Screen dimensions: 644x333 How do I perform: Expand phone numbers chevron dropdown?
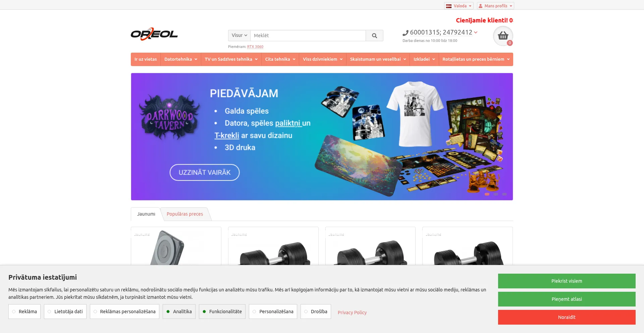(476, 32)
